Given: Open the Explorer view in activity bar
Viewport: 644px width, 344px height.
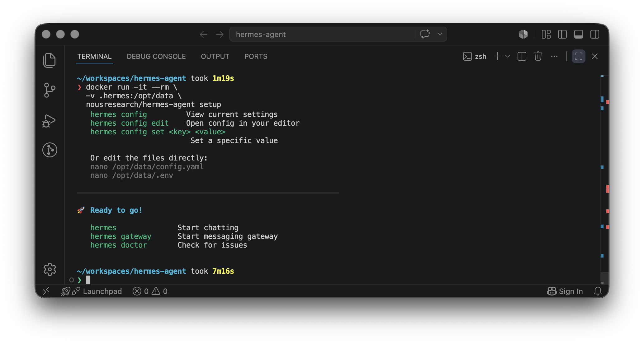Looking at the screenshot, I should tap(50, 60).
